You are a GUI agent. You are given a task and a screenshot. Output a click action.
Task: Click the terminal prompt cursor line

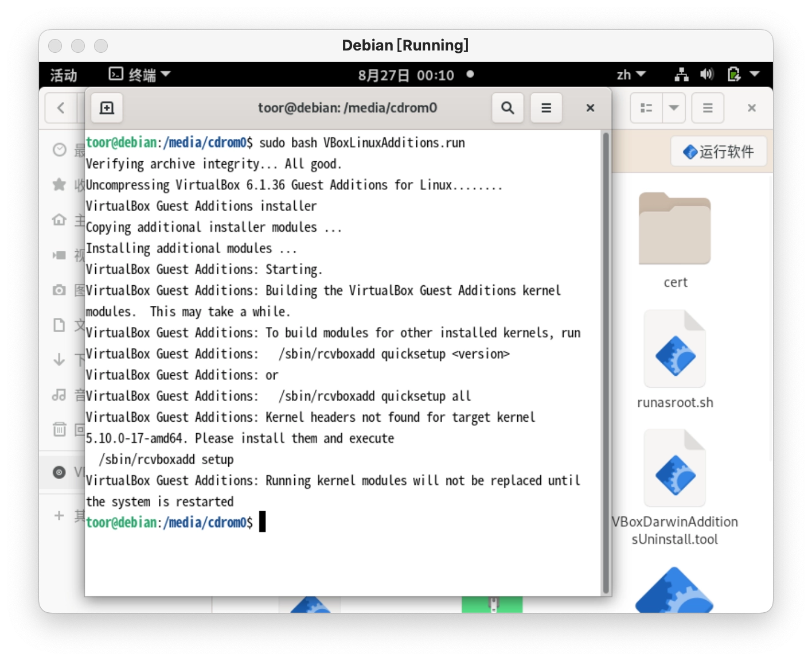175,523
